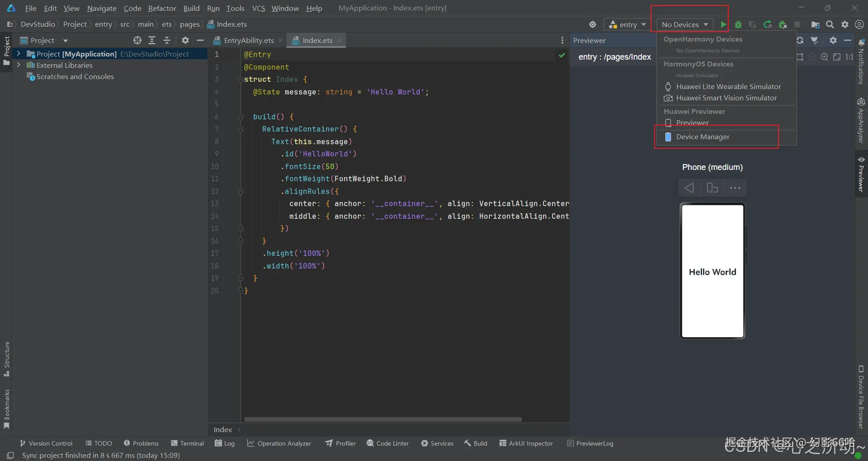
Task: Select opened file locator icon in Project panel
Action: coord(137,40)
